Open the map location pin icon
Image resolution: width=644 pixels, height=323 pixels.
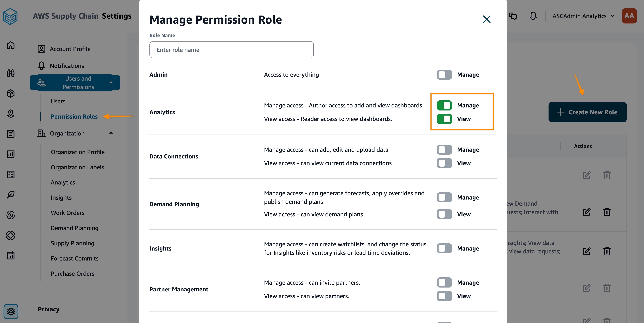(10, 114)
